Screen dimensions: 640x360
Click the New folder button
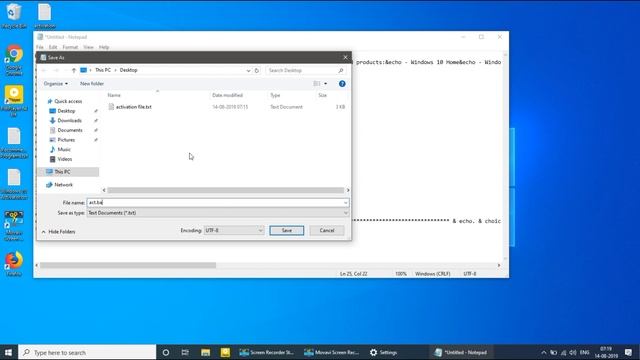point(92,84)
